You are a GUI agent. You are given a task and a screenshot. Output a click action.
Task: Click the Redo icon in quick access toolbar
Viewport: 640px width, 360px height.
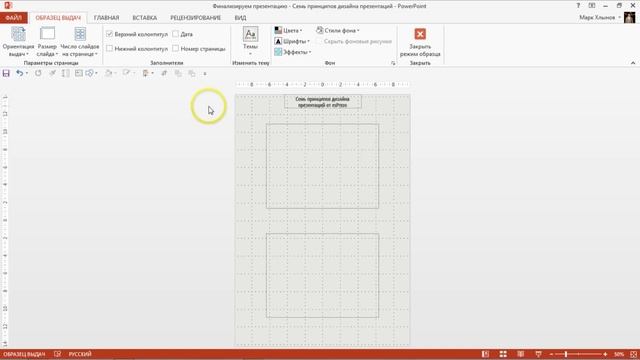tap(38, 73)
